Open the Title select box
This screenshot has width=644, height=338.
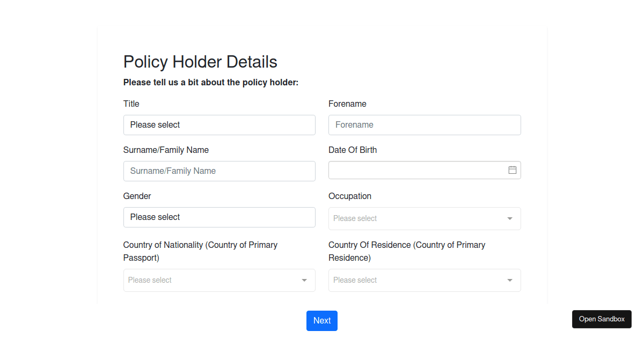219,125
